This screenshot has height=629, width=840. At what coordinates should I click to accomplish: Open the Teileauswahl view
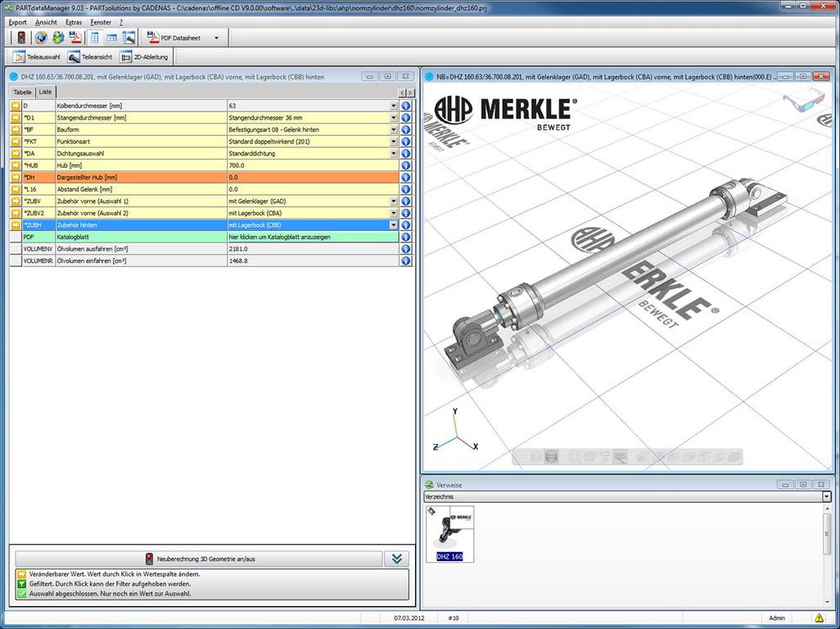coord(37,57)
